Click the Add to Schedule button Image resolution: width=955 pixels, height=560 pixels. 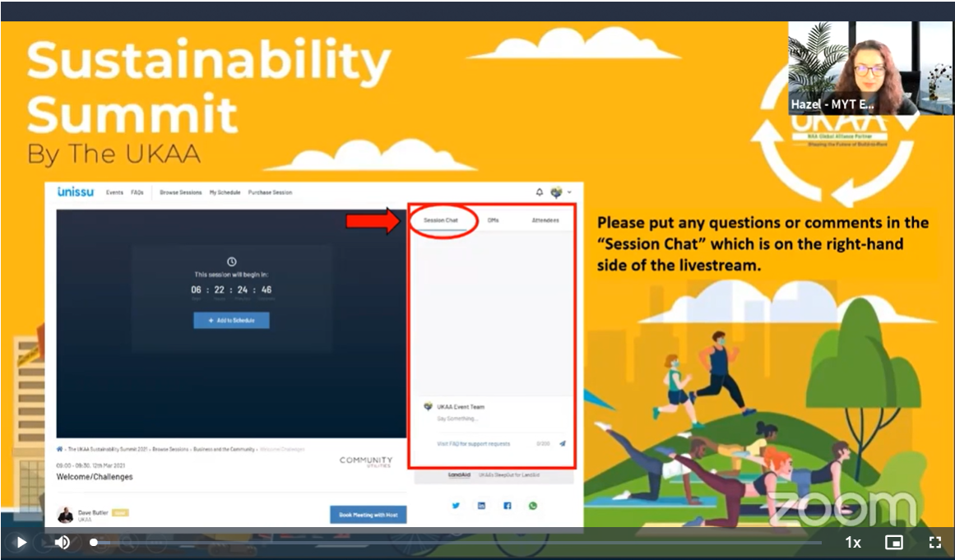[x=231, y=321]
